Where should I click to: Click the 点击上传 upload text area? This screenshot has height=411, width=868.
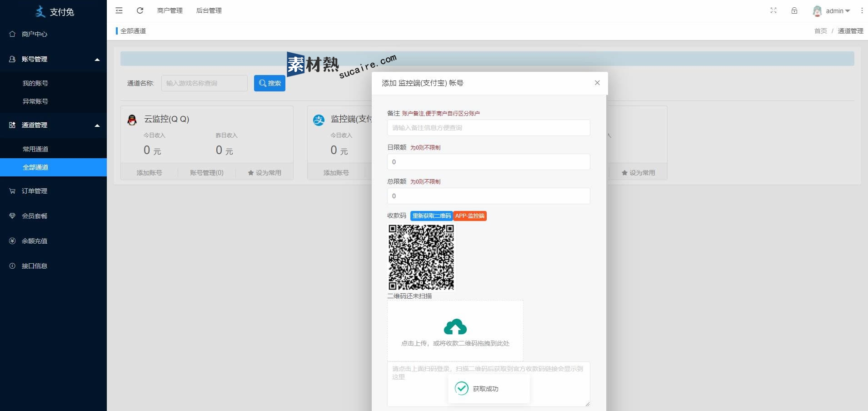[455, 343]
